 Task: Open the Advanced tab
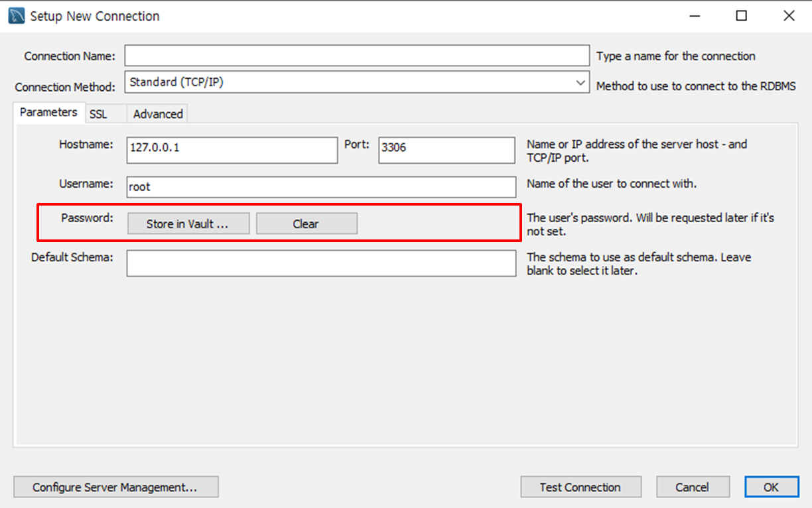click(x=158, y=114)
